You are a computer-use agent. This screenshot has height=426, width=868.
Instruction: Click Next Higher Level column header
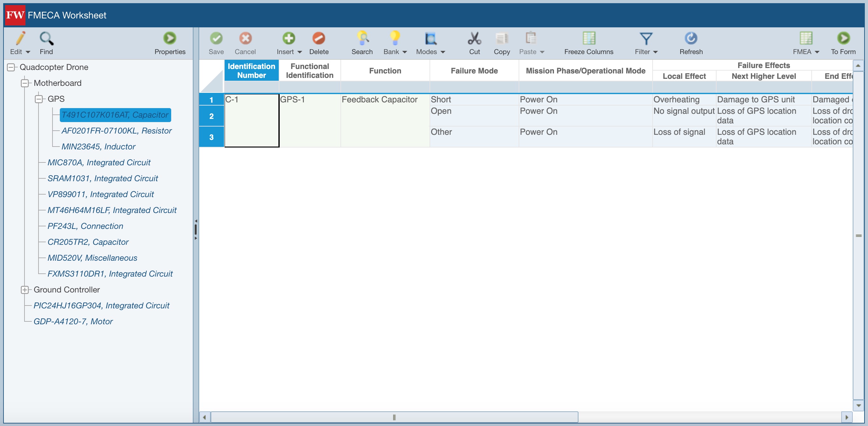(764, 76)
